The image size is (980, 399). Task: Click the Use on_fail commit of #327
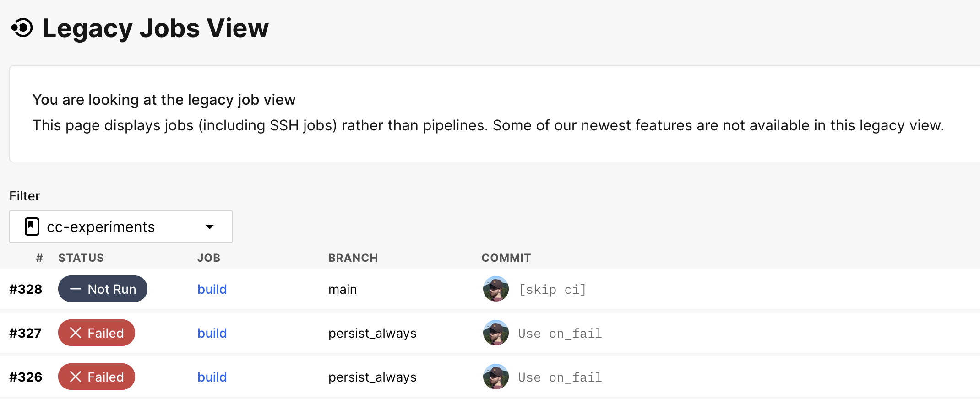pyautogui.click(x=560, y=334)
